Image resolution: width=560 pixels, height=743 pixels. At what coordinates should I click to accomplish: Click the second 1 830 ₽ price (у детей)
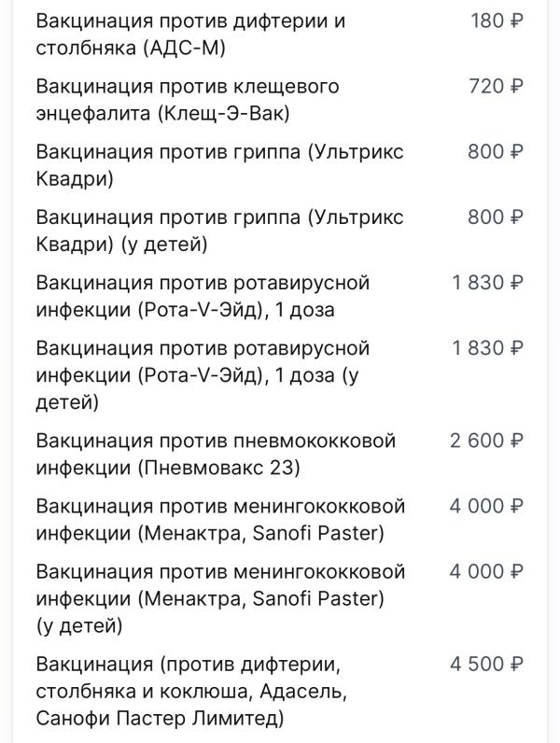488,348
